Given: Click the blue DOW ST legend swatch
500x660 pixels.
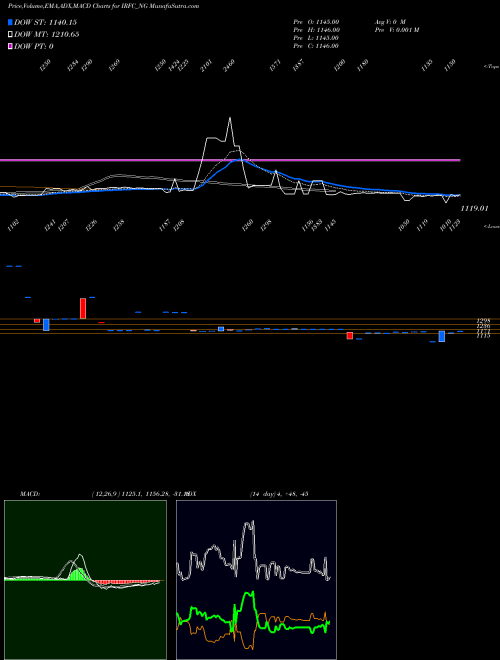Looking at the screenshot, I should tap(10, 22).
